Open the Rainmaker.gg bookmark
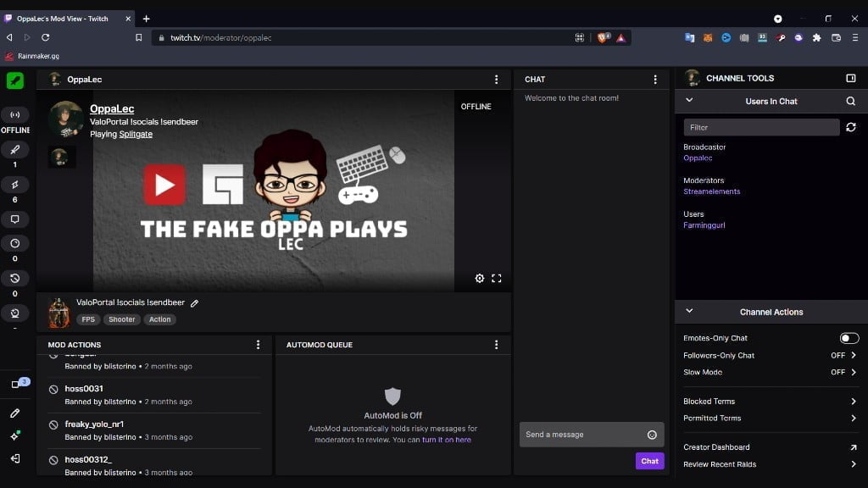Screen dimensions: 868x488 coord(32,56)
